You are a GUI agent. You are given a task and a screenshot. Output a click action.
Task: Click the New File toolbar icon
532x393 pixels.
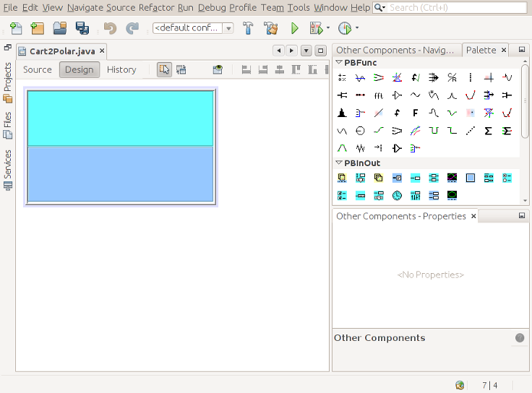pos(16,28)
